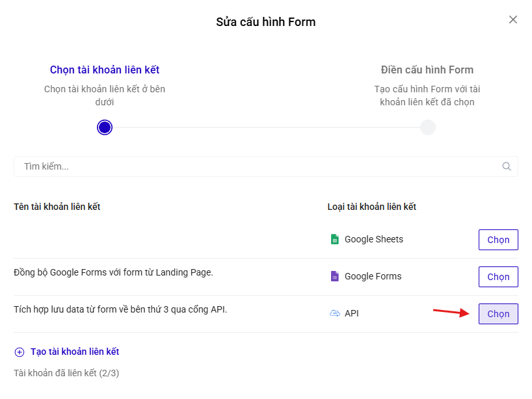
Task: Click the search magnifier icon
Action: pos(507,166)
